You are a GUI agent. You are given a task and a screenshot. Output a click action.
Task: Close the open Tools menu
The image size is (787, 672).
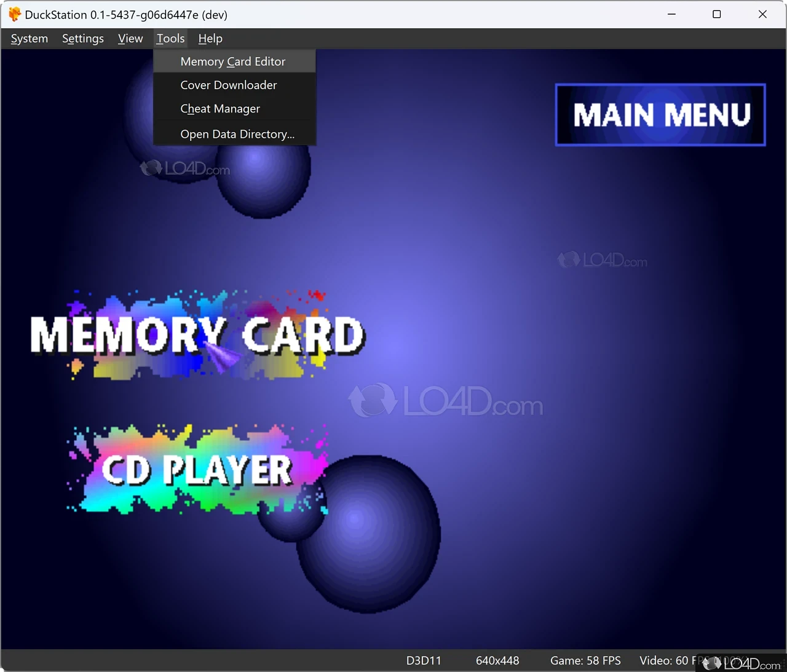(170, 39)
